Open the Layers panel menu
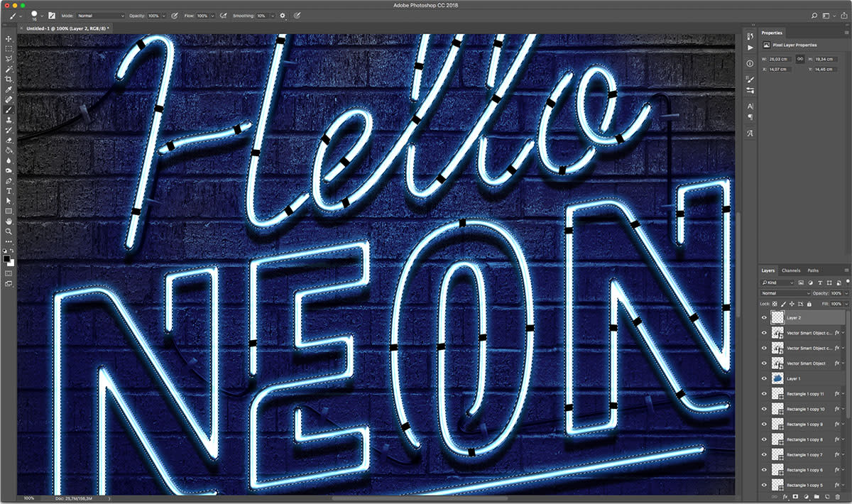The image size is (852, 504). (x=846, y=270)
